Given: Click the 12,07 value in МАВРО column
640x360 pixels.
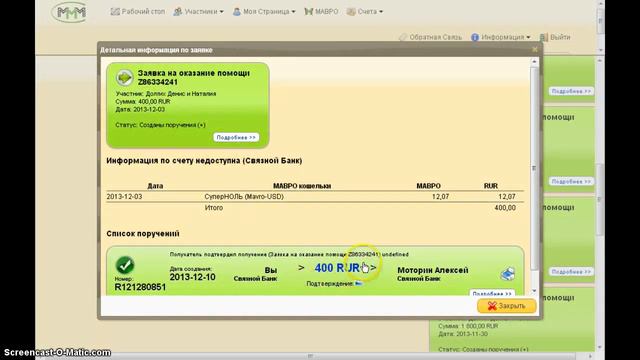Looking at the screenshot, I should click(x=440, y=197).
